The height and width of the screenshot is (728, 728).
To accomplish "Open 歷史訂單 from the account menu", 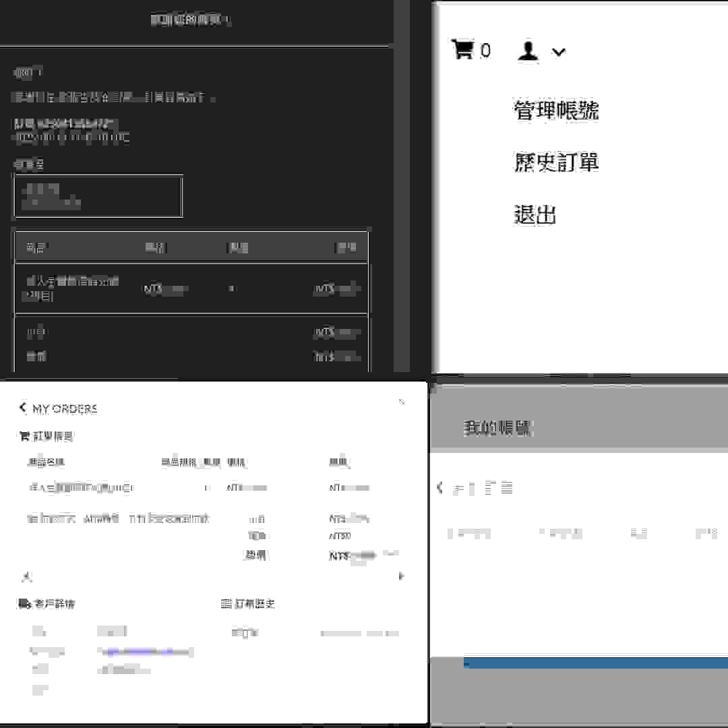I will pyautogui.click(x=555, y=162).
